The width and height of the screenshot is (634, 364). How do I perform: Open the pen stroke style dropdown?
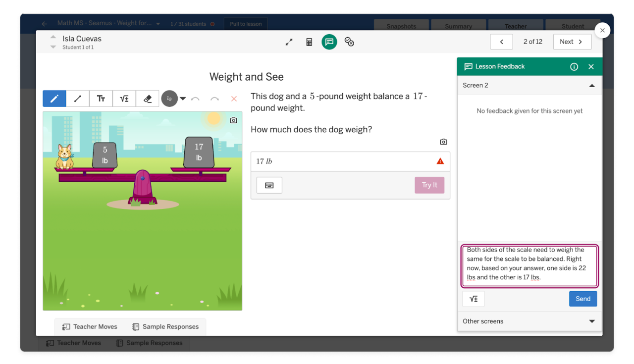click(x=183, y=98)
